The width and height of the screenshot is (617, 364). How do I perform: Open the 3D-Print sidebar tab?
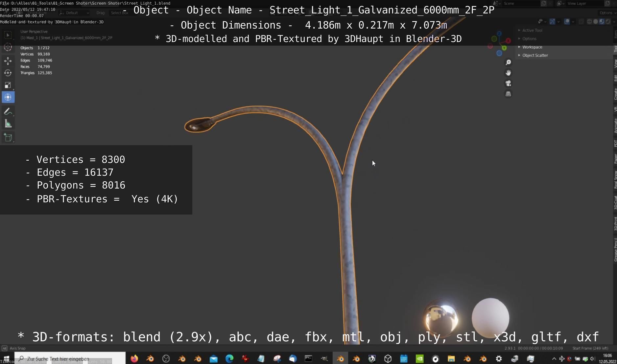tap(615, 223)
